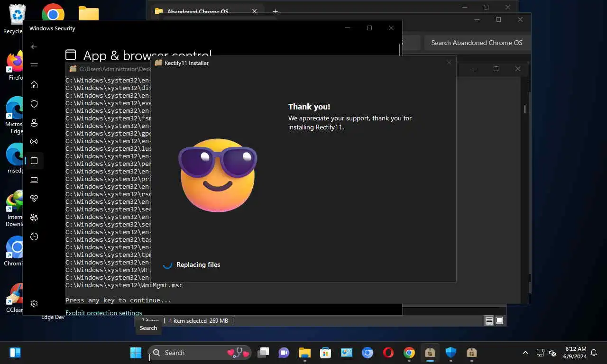
Task: Maximize the Windows Security window
Action: coord(369,28)
